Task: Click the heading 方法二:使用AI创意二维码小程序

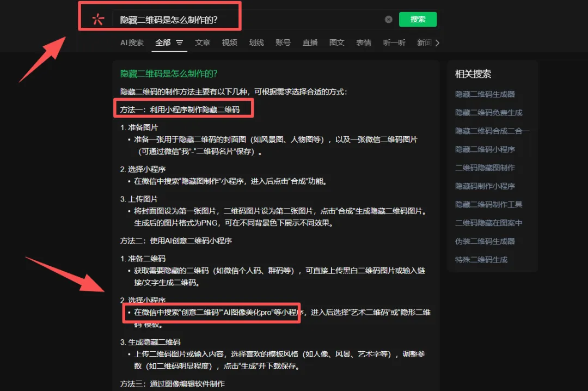Action: [176, 241]
